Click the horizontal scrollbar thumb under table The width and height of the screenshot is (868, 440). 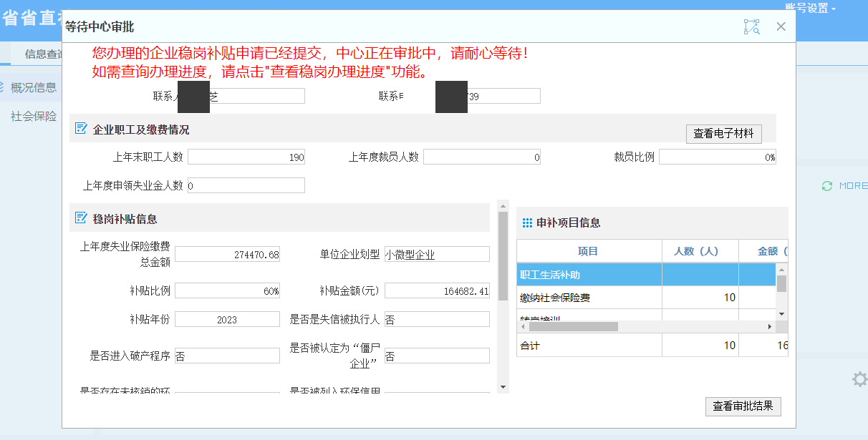point(573,327)
